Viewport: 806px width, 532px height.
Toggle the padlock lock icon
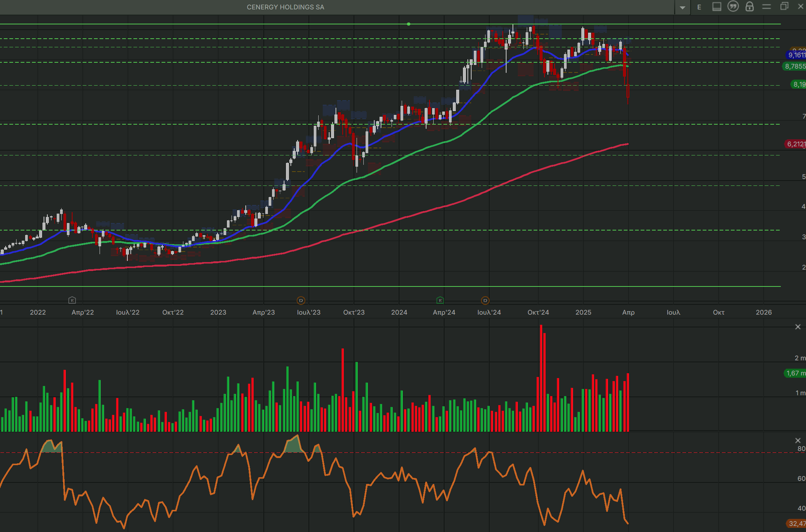[750, 7]
